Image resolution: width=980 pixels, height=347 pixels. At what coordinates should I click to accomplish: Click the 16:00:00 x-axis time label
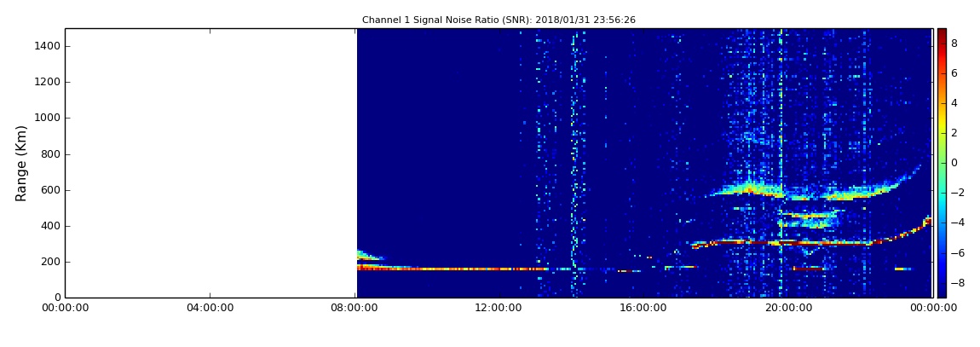(643, 308)
